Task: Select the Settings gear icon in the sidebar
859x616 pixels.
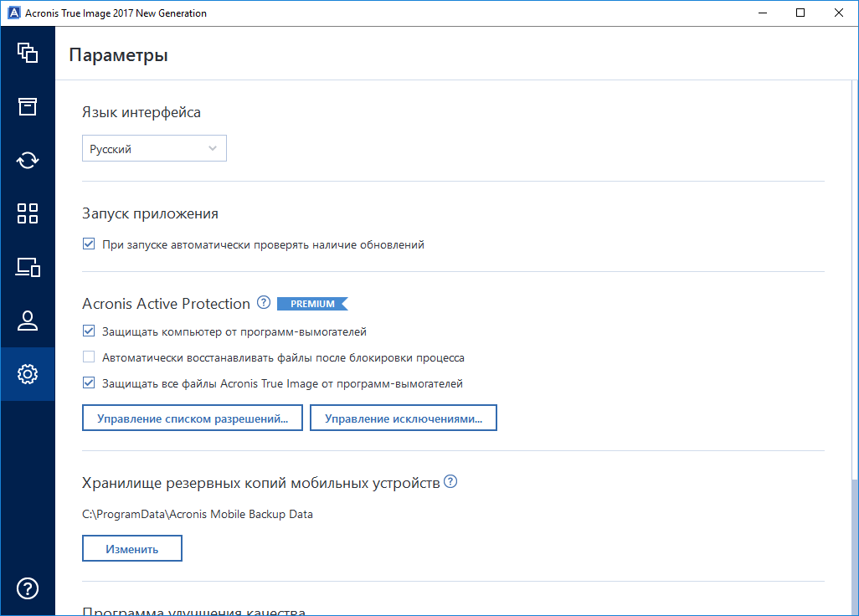Action: pos(28,374)
